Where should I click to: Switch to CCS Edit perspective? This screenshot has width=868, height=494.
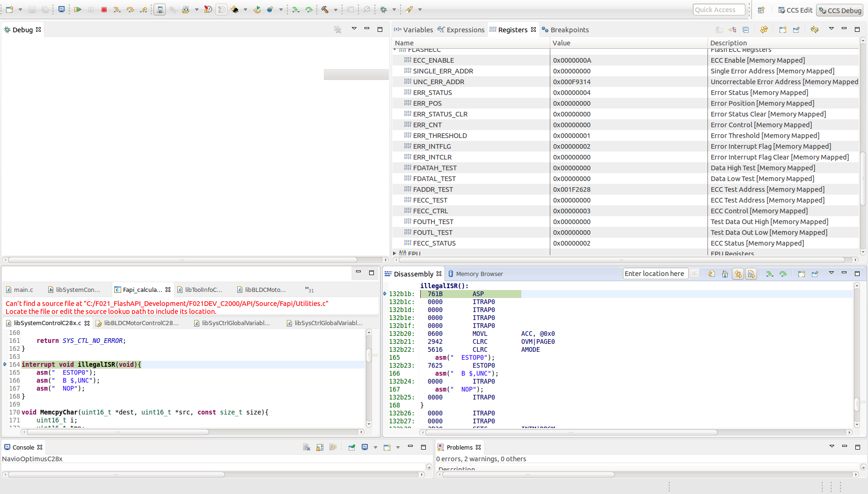tap(795, 10)
